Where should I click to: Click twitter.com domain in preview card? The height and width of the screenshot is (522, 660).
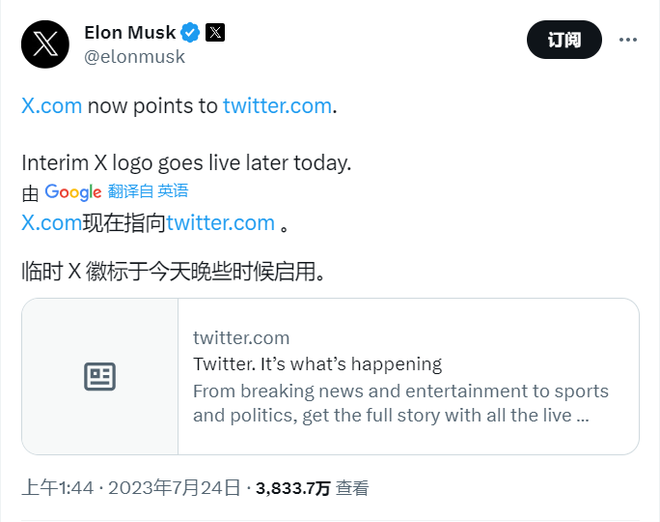click(x=241, y=337)
